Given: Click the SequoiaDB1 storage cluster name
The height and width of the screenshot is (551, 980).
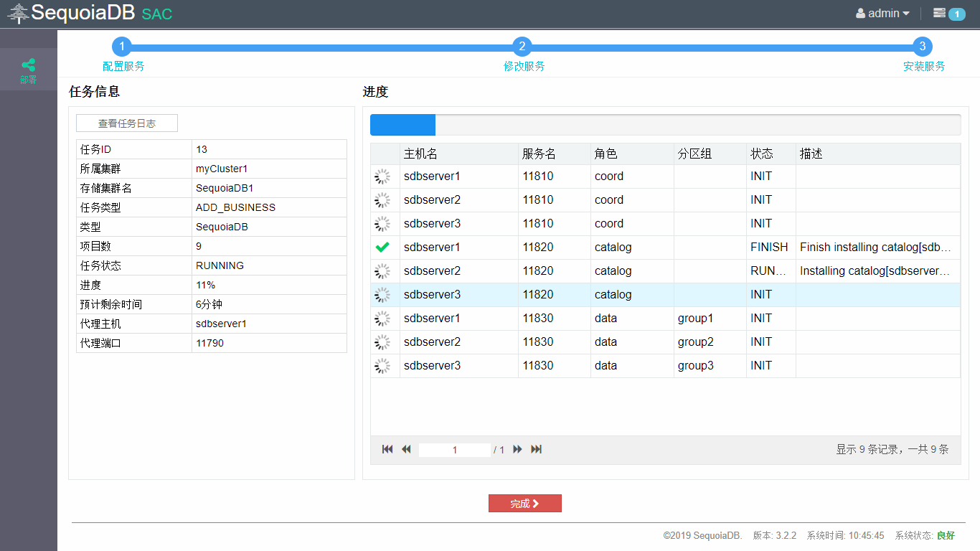Looking at the screenshot, I should pos(225,188).
